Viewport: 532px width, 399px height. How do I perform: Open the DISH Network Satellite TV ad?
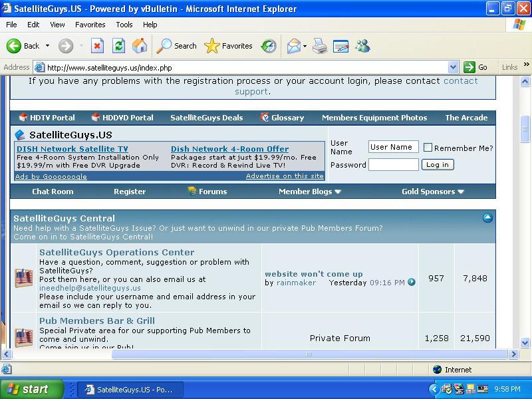(x=72, y=149)
